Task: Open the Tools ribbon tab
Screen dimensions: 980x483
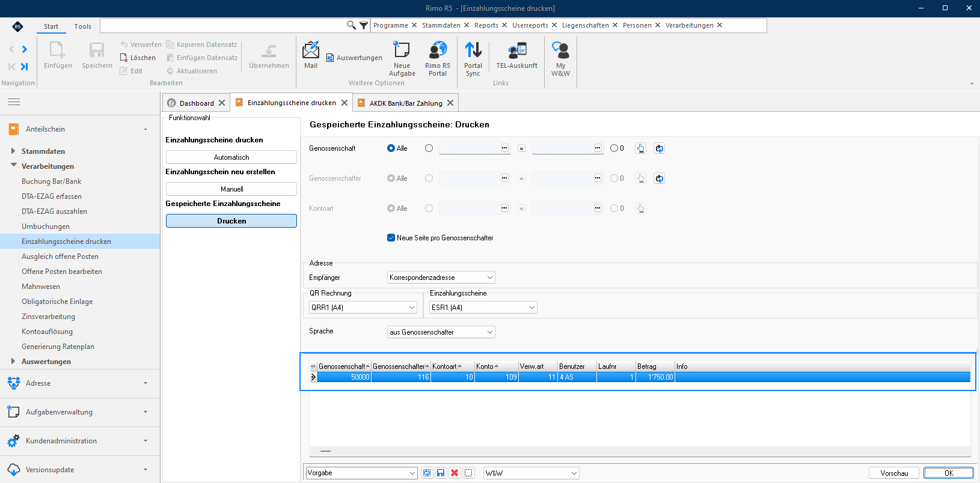Action: tap(83, 26)
